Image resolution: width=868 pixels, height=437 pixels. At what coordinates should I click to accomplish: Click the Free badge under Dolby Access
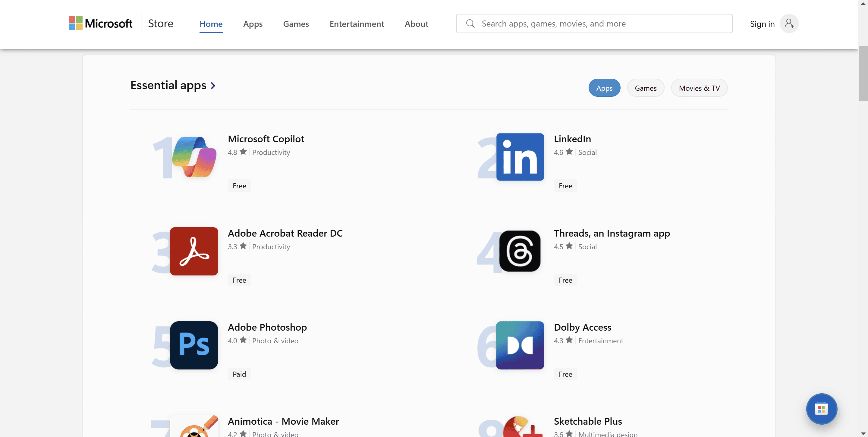pos(565,374)
